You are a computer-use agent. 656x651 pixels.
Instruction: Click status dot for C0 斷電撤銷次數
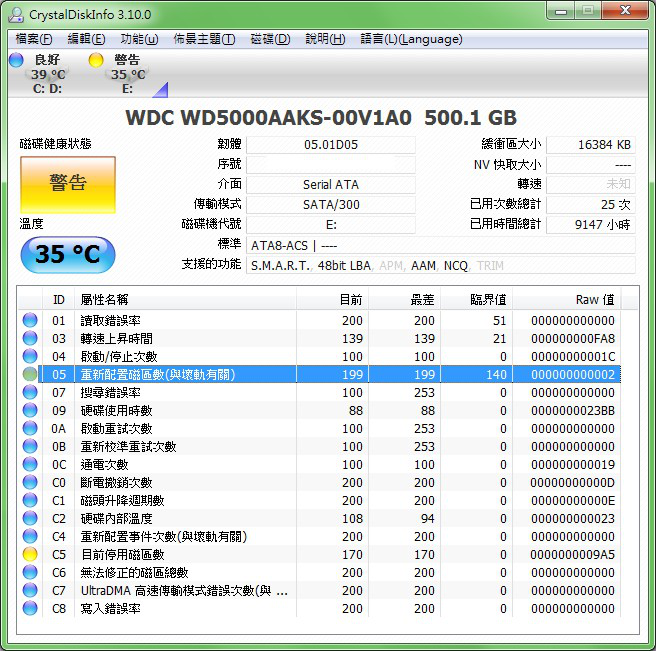30,482
